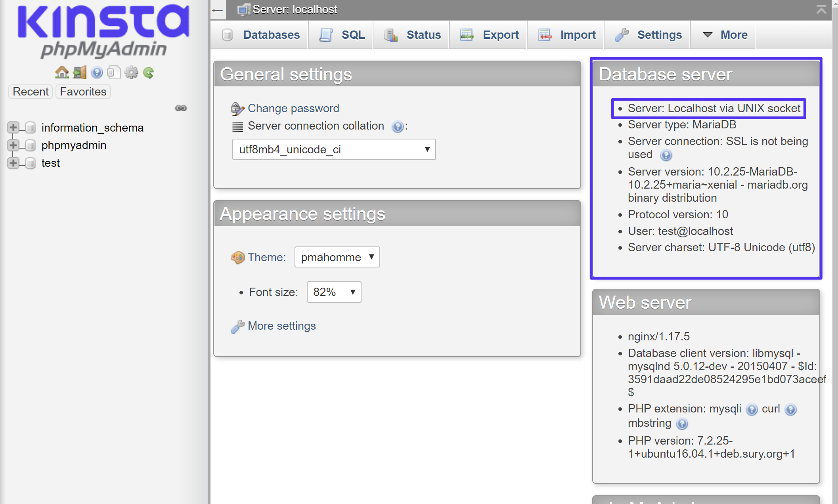Toggle the Favorites tab in sidebar
This screenshot has height=504, width=838.
point(82,92)
